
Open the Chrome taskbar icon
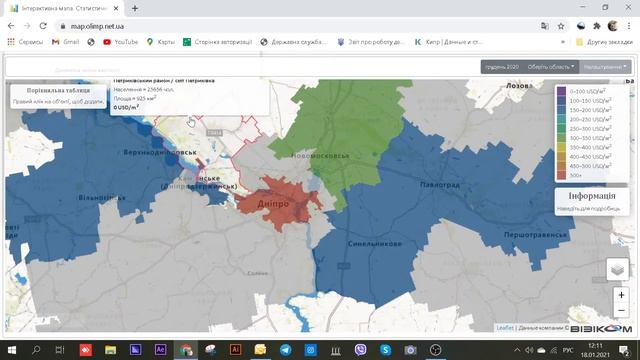(186, 350)
